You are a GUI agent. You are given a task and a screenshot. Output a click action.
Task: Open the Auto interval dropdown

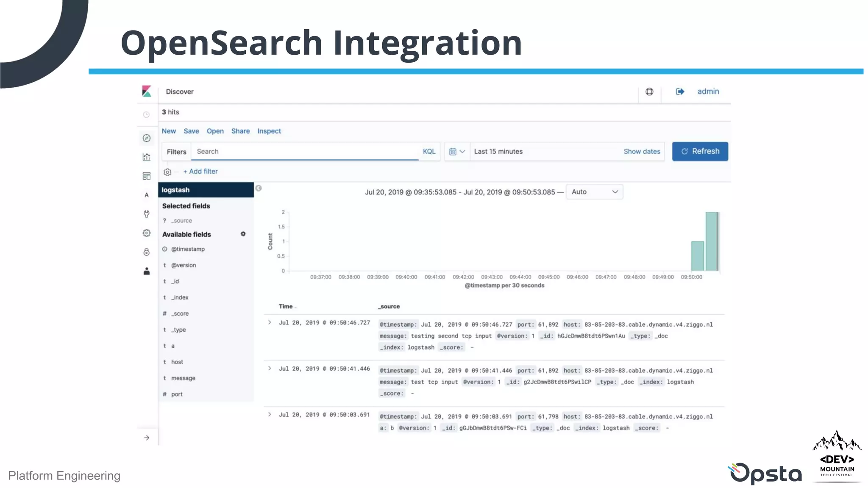tap(595, 192)
